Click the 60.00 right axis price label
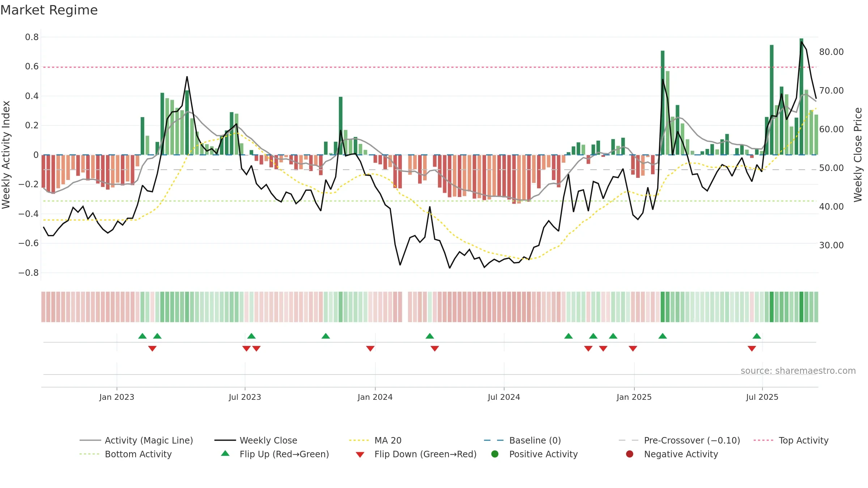The height and width of the screenshot is (488, 868). coord(831,129)
